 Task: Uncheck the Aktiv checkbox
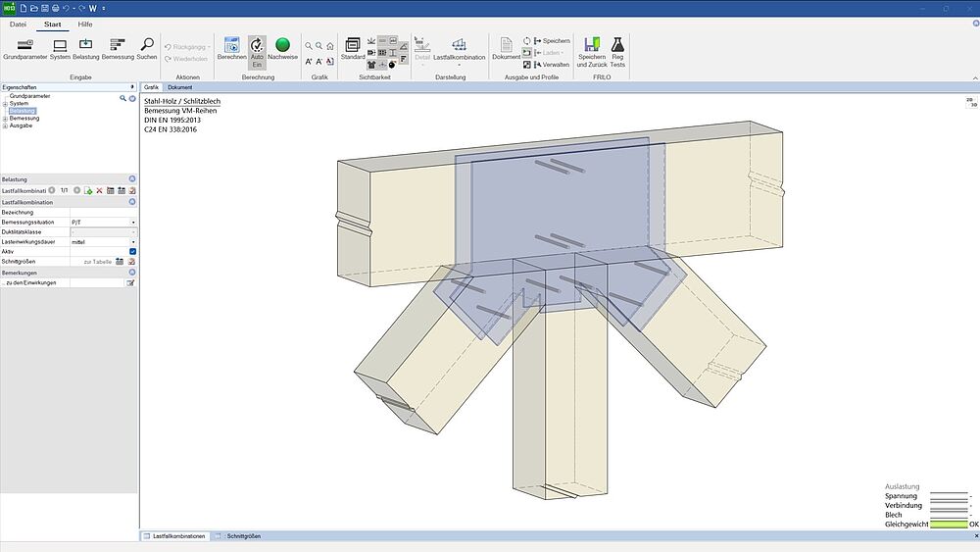click(132, 251)
